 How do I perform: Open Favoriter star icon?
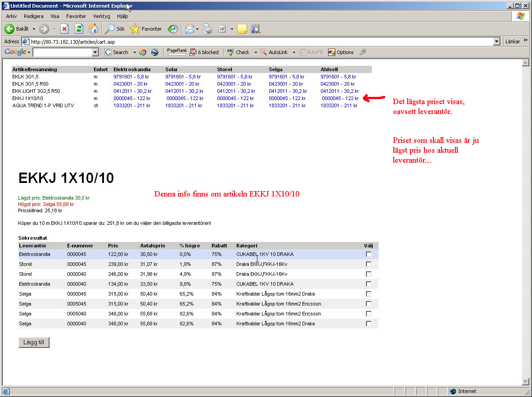tap(135, 29)
